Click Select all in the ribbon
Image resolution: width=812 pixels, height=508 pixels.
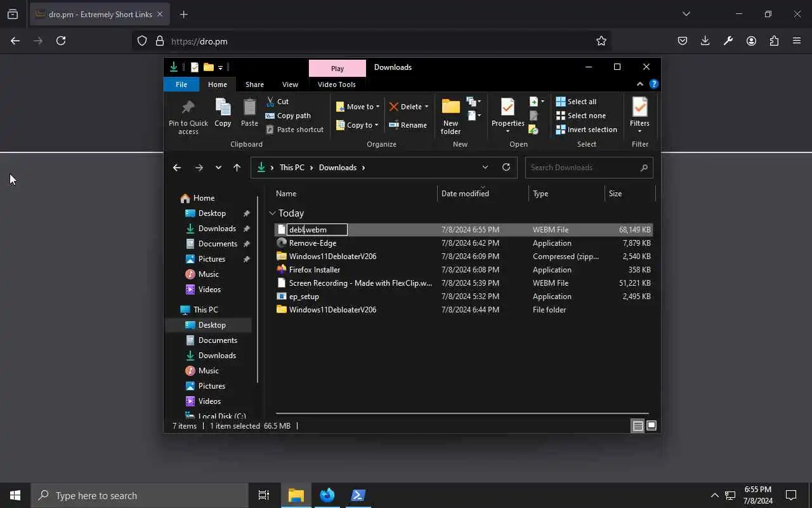coord(576,102)
